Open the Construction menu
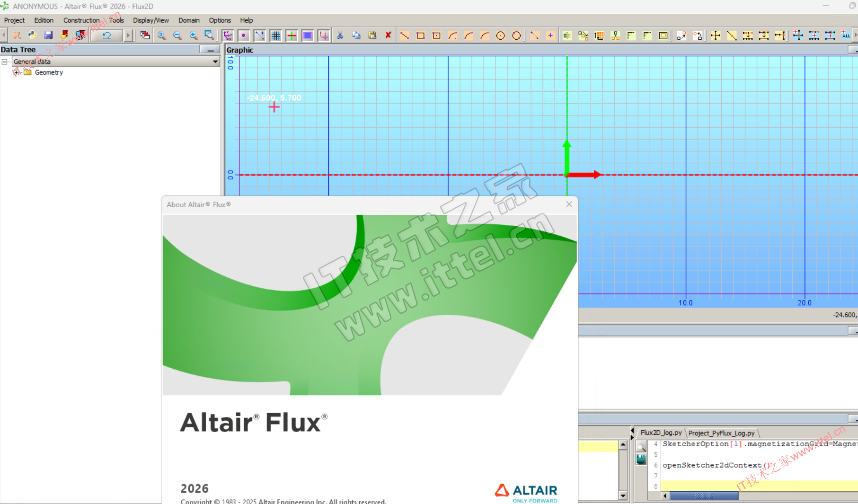The image size is (858, 504). (x=81, y=20)
